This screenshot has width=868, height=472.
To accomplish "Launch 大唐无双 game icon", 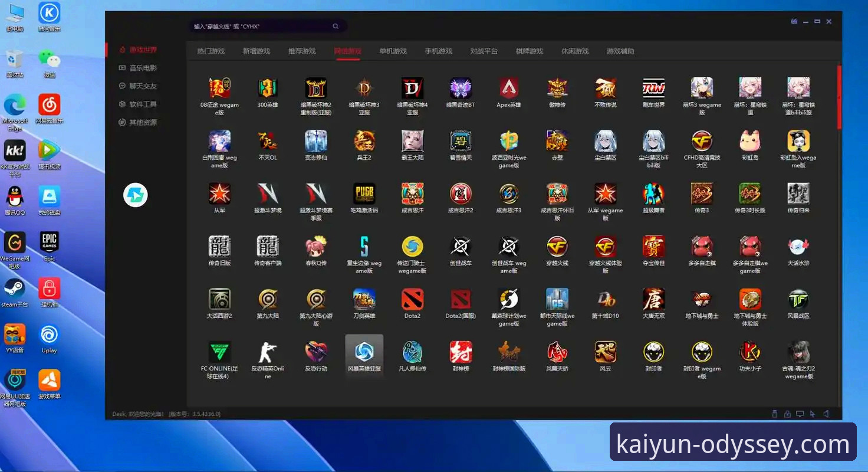I will [x=653, y=300].
